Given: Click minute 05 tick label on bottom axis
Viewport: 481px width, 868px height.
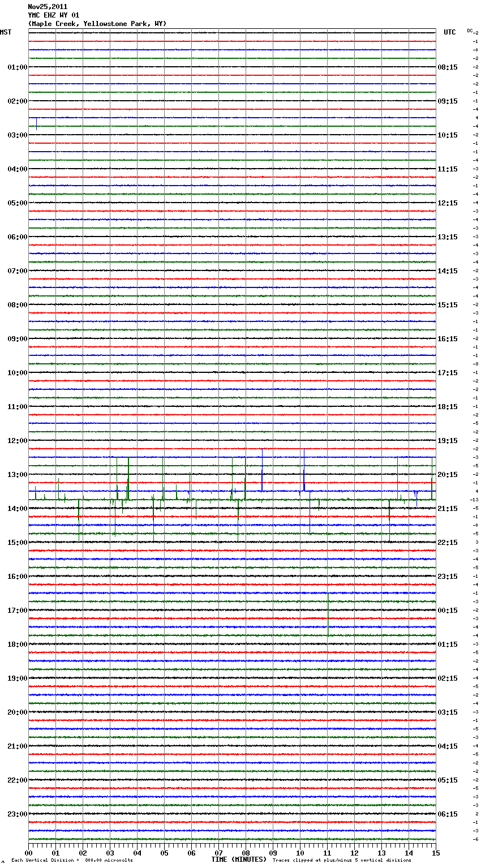Looking at the screenshot, I should (x=165, y=853).
